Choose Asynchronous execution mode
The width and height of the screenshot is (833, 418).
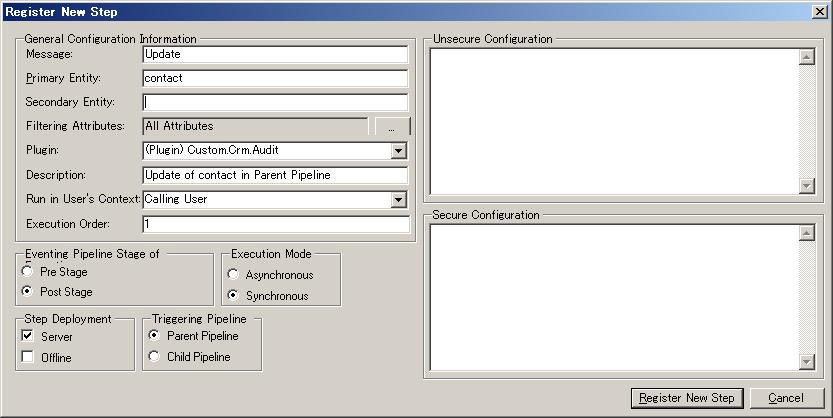[x=234, y=275]
